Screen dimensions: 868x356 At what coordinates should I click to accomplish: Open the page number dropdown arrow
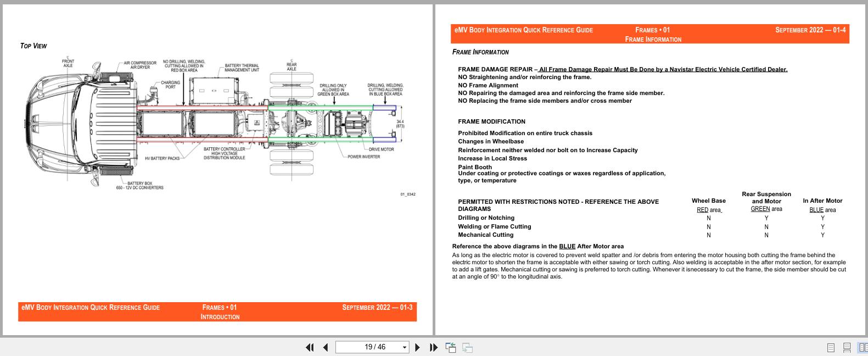click(405, 347)
